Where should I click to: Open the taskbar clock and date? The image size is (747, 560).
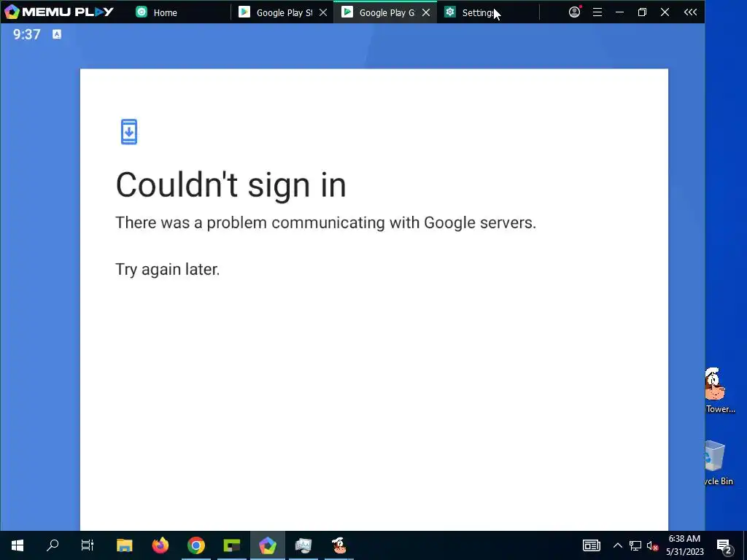(x=684, y=545)
